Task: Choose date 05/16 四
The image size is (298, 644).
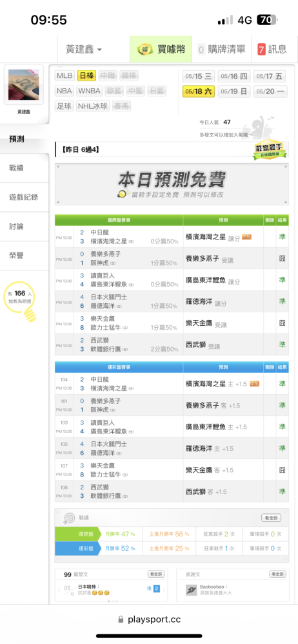Action: pos(233,77)
